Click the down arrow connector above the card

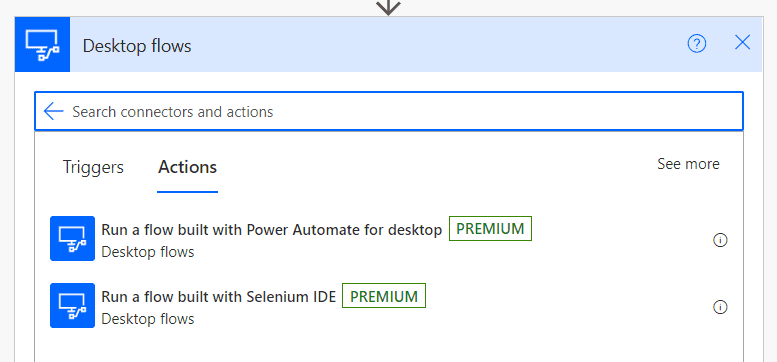(388, 7)
